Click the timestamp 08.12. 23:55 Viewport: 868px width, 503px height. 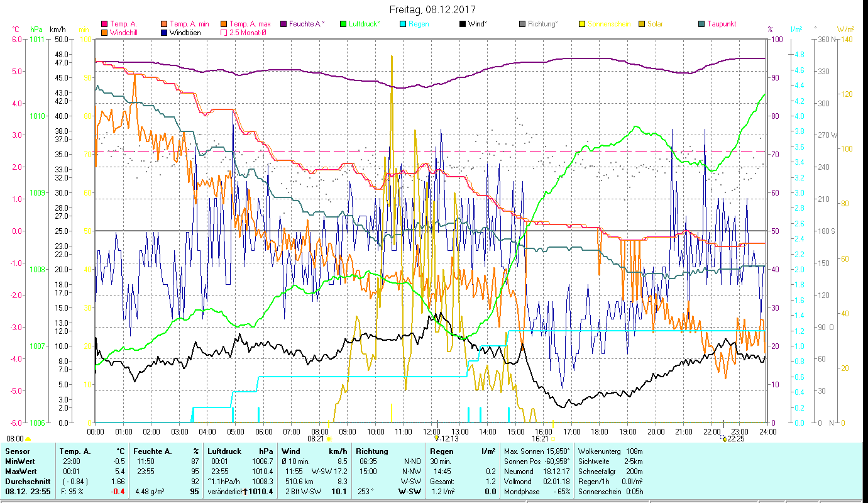click(x=28, y=492)
